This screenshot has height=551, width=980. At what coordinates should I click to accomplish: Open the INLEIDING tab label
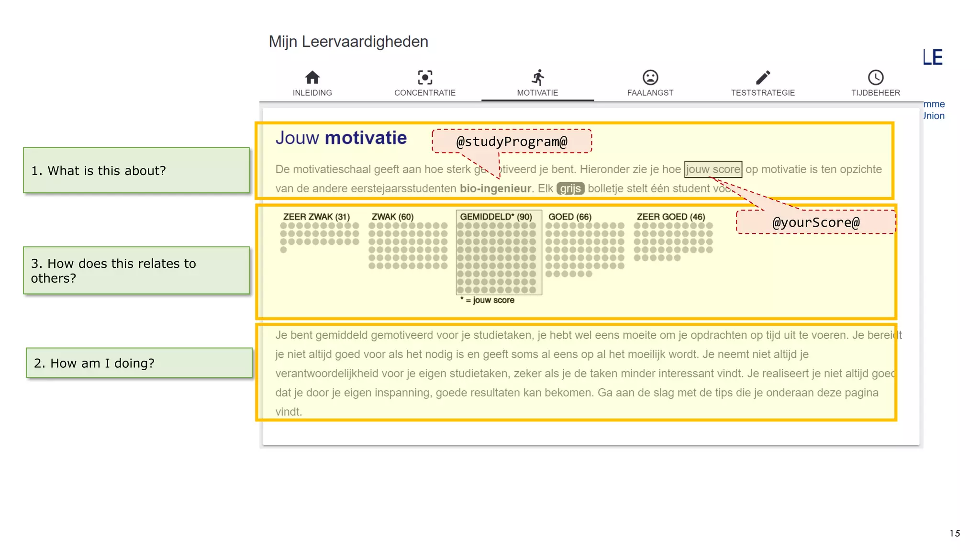[x=312, y=93]
